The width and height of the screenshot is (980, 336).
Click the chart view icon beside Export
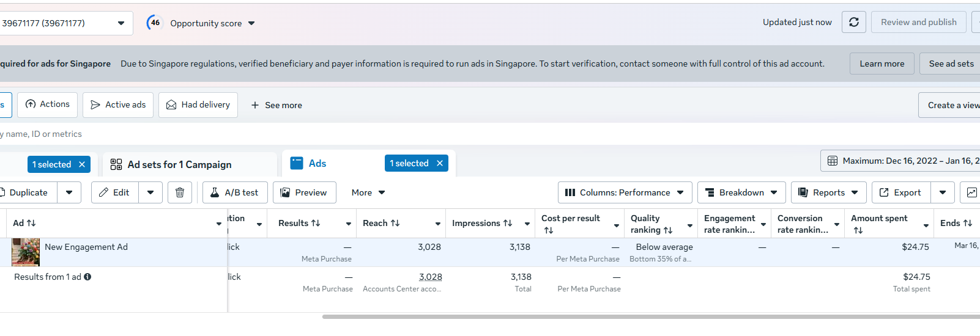click(x=971, y=192)
